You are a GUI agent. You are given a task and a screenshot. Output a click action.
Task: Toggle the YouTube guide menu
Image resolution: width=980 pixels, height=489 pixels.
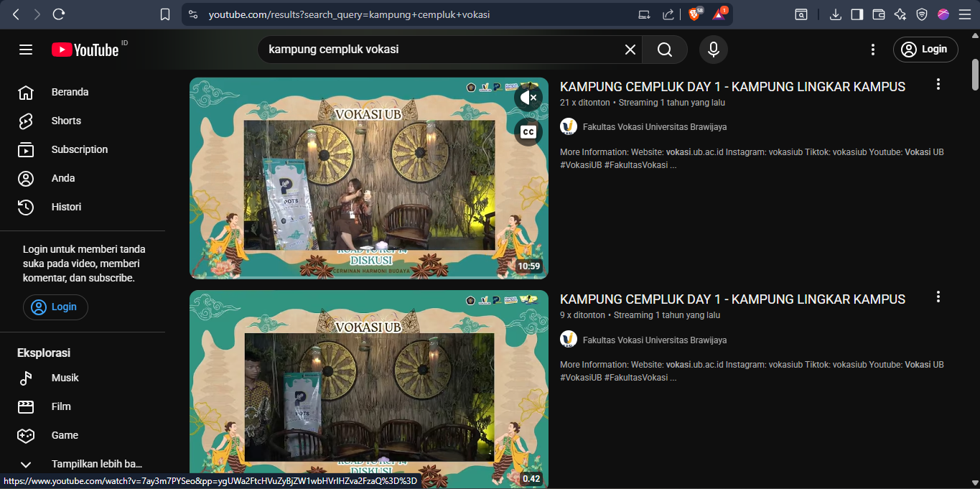point(26,50)
